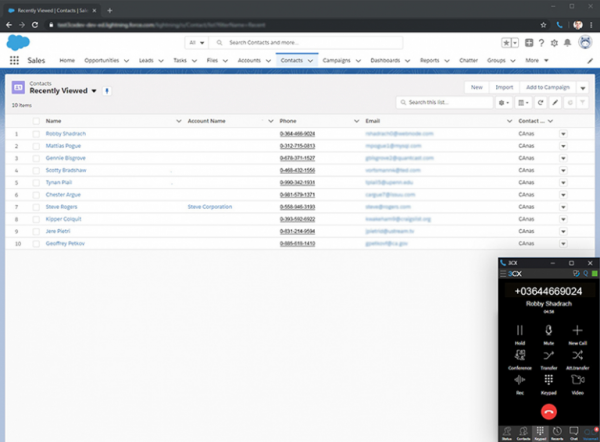600x442 pixels.
Task: Open the Salesforce App Launcher grid
Action: pos(15,61)
